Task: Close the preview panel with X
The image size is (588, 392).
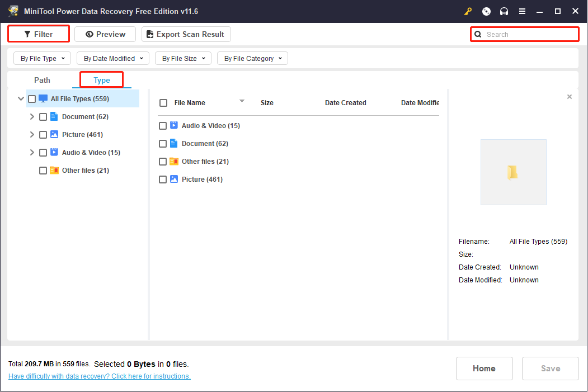Action: point(570,97)
